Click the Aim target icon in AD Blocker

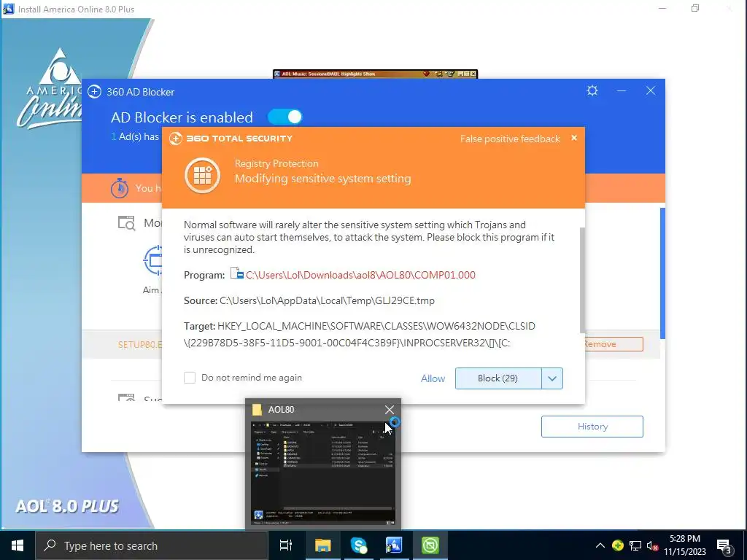153,260
